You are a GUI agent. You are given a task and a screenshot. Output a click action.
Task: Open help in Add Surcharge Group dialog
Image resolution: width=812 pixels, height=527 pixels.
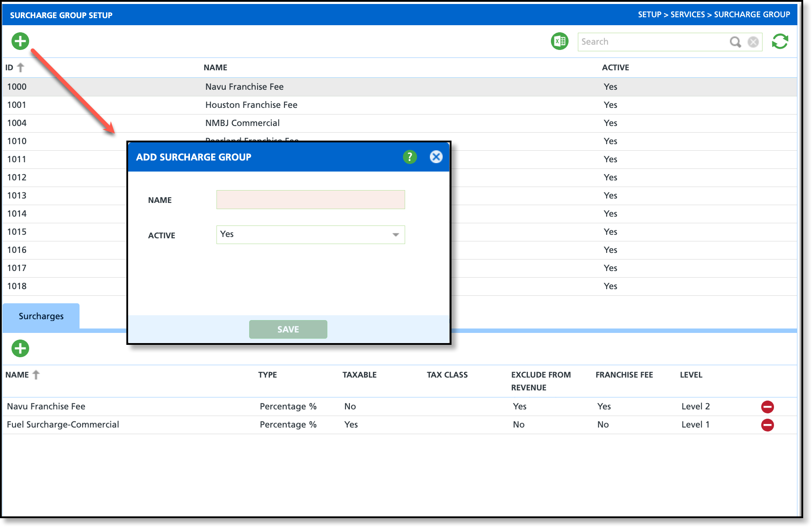pos(410,157)
